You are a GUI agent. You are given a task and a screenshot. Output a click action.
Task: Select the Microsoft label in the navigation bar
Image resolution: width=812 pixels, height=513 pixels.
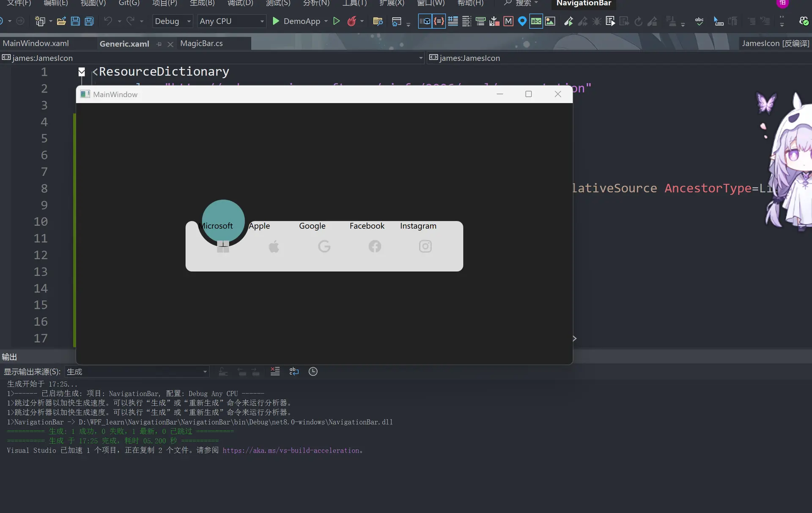(x=216, y=226)
